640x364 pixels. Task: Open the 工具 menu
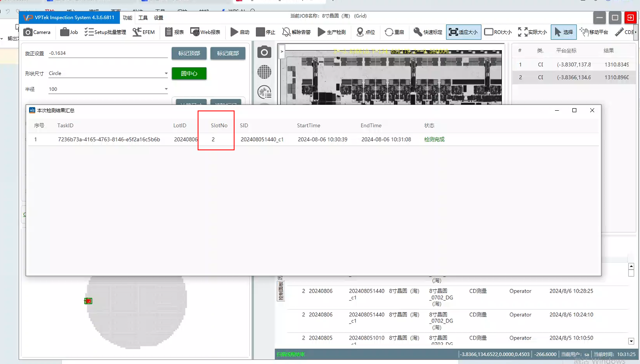(x=143, y=18)
